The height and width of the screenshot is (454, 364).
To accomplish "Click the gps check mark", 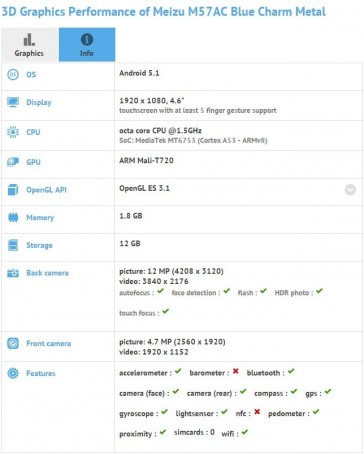I will tap(328, 391).
